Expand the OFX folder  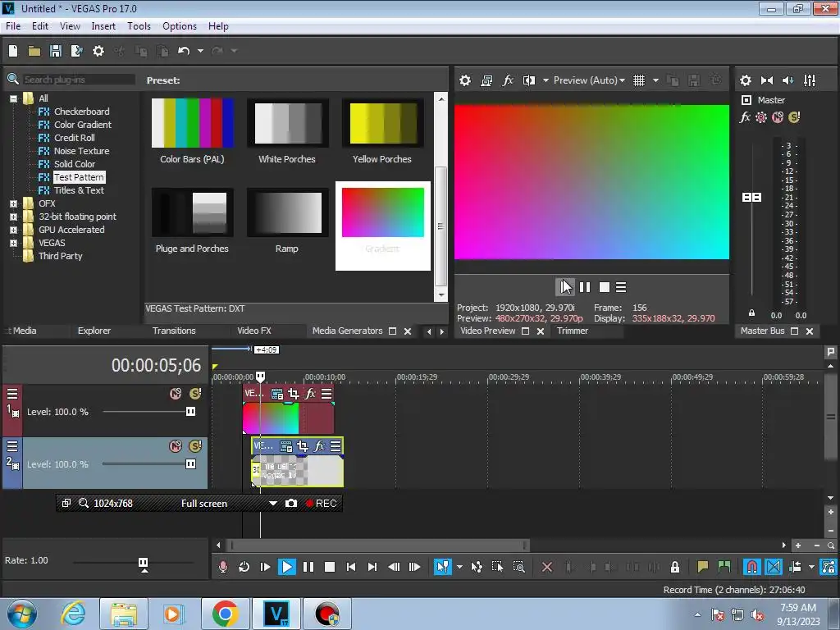coord(13,203)
